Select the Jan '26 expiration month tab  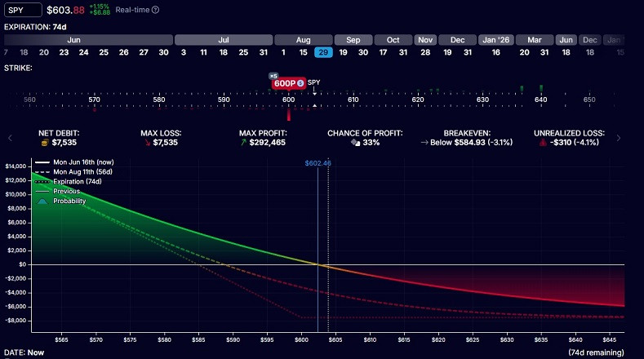click(x=495, y=40)
